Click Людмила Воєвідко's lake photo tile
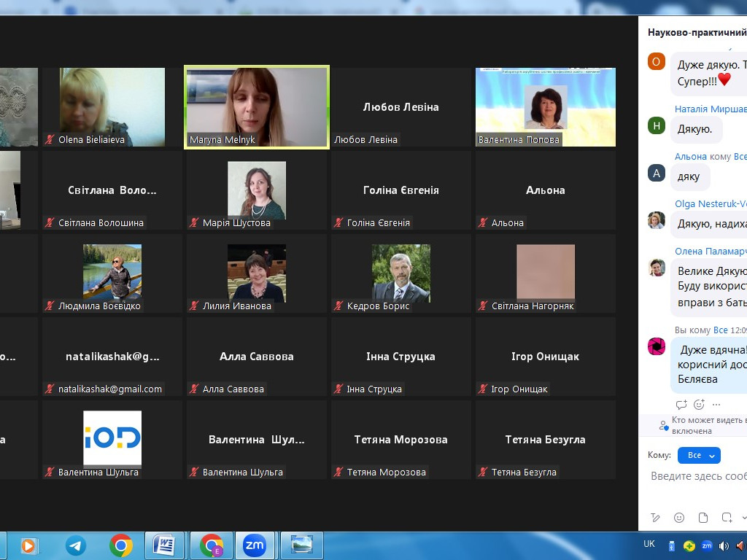Image resolution: width=747 pixels, height=560 pixels. click(x=112, y=273)
